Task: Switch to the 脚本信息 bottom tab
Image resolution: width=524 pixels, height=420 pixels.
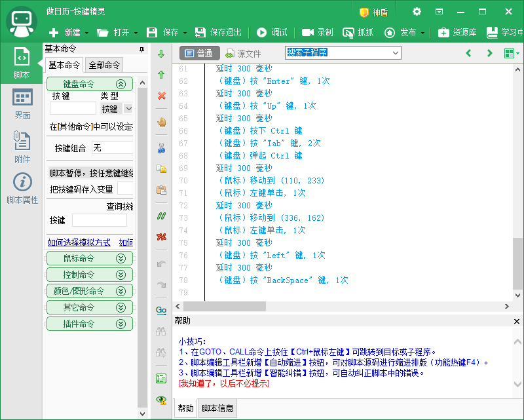Action: coord(217,408)
